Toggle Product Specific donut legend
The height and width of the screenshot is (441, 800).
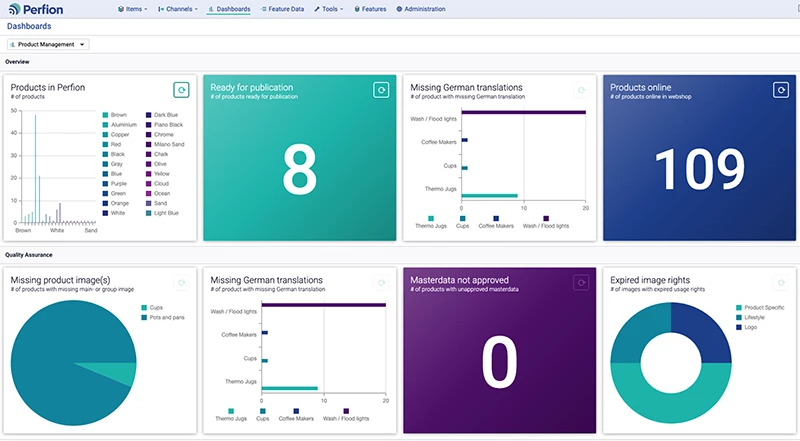coord(760,308)
